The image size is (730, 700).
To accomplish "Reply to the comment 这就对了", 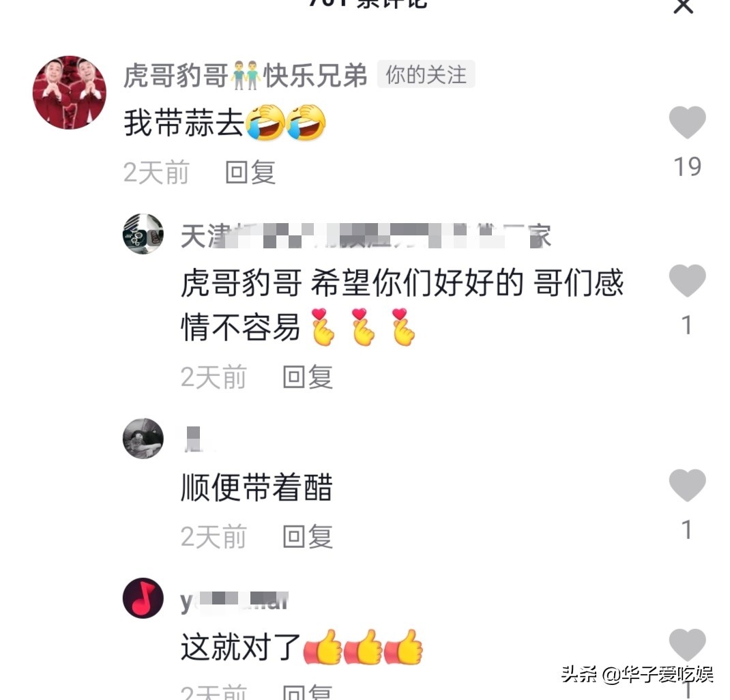I will click(308, 692).
